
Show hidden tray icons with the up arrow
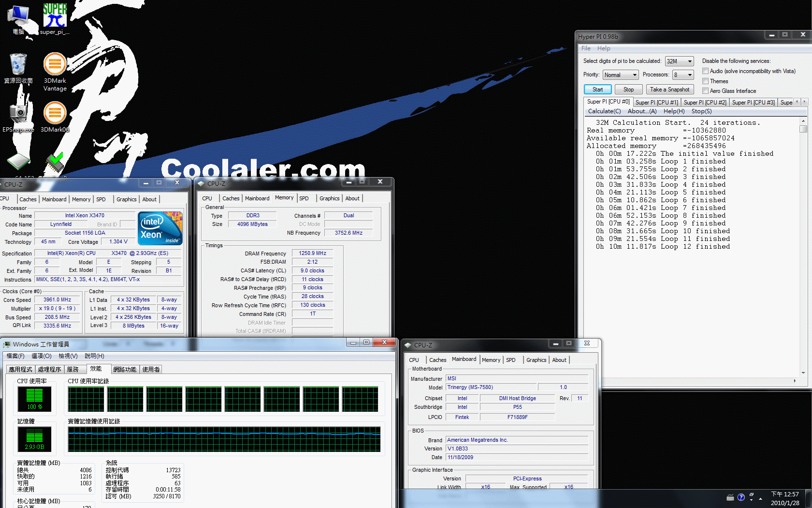(x=761, y=498)
